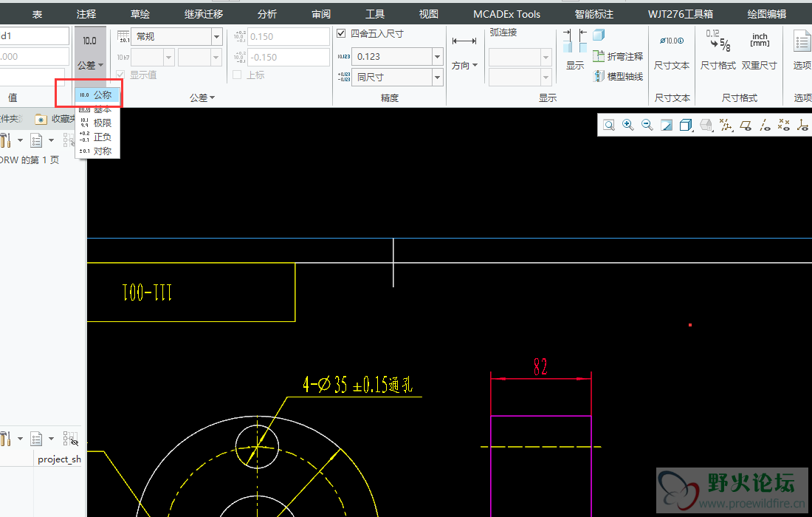Click the Refit zoom-to-fit icon
The image size is (812, 517).
coord(609,125)
